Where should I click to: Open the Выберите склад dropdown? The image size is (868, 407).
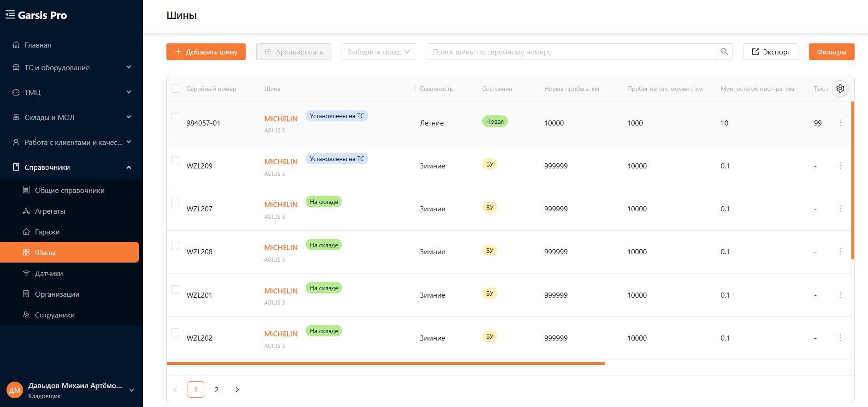pos(378,52)
